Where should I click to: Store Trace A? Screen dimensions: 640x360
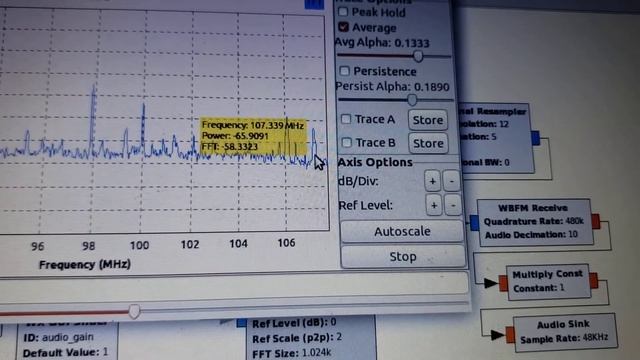point(428,120)
